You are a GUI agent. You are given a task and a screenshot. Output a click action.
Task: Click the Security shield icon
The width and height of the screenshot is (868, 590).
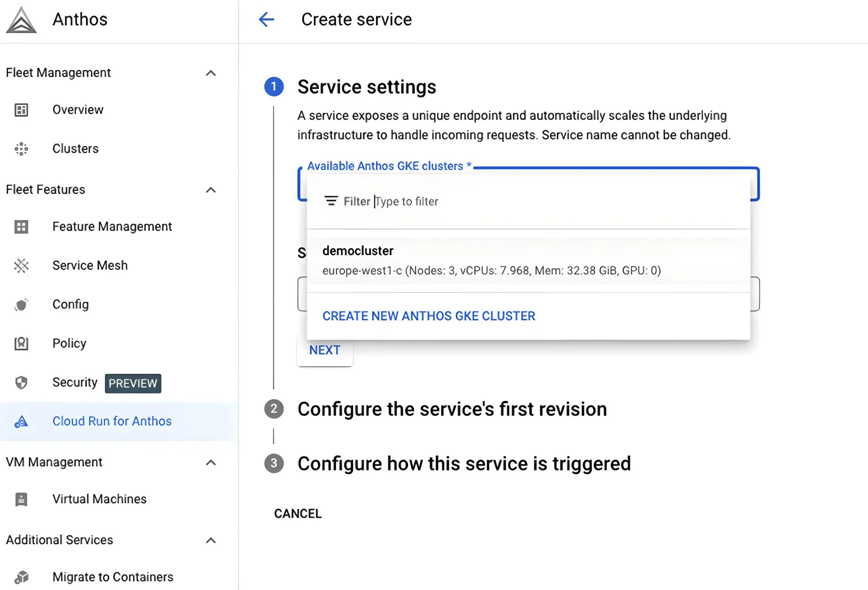tap(21, 383)
